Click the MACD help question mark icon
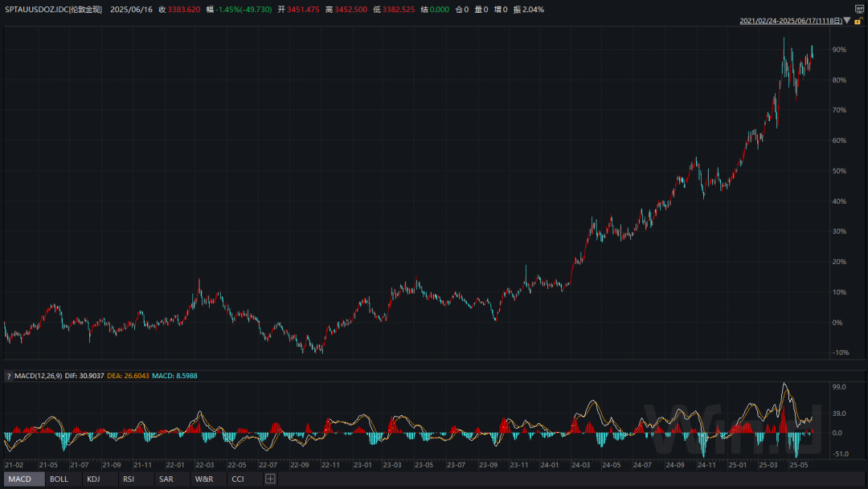The height and width of the screenshot is (489, 868). click(9, 376)
